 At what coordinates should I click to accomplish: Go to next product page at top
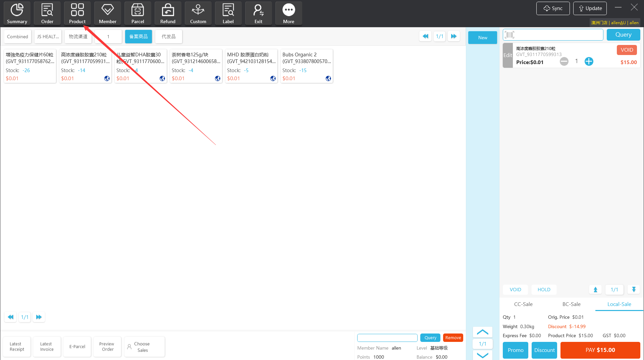[453, 36]
